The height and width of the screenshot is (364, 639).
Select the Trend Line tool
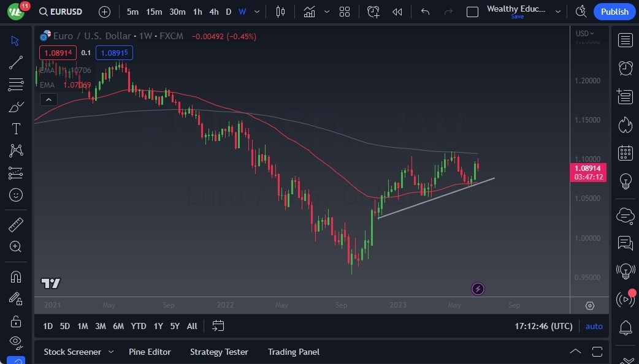tap(16, 63)
